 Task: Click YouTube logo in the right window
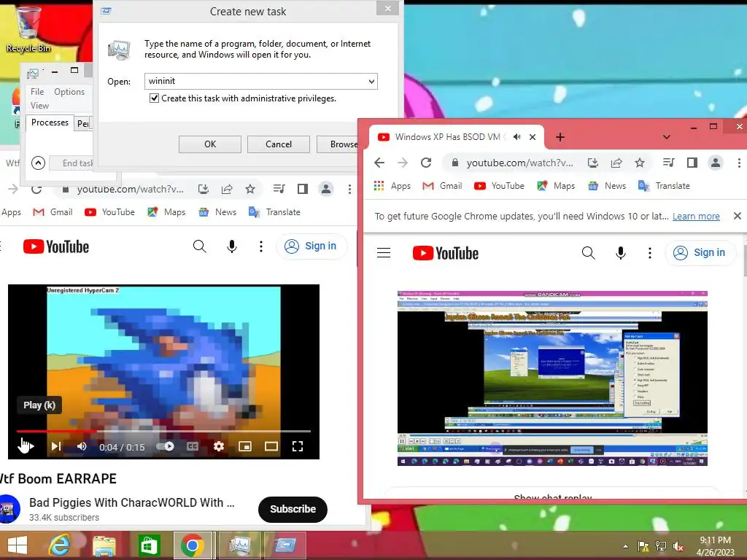446,253
